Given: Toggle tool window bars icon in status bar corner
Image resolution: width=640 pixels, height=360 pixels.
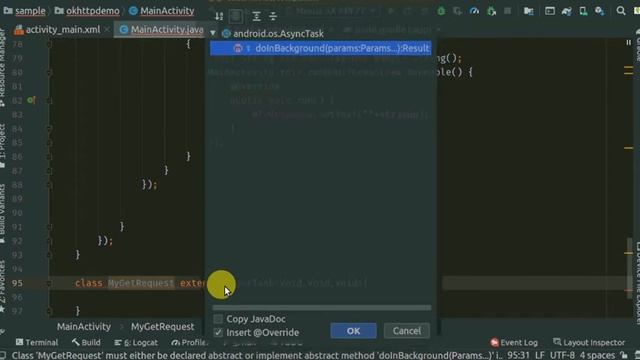Looking at the screenshot, I should [x=3, y=355].
